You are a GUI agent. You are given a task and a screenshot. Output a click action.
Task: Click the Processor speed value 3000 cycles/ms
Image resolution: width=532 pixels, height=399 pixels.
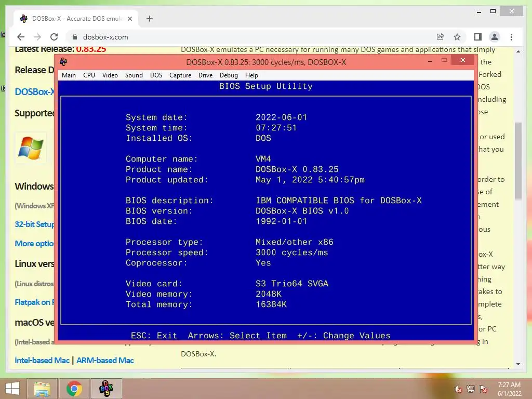point(292,252)
